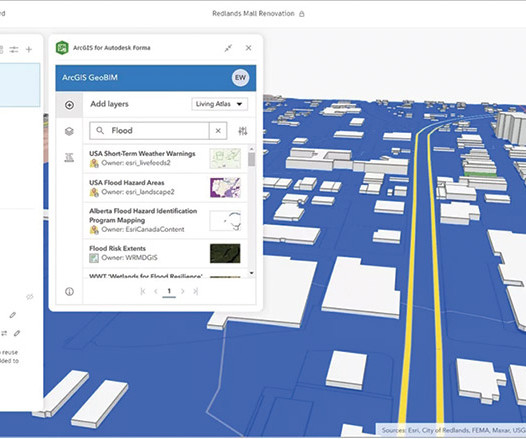Select the USA Flood Hazard Areas layer
This screenshot has height=439, width=526.
[165, 188]
